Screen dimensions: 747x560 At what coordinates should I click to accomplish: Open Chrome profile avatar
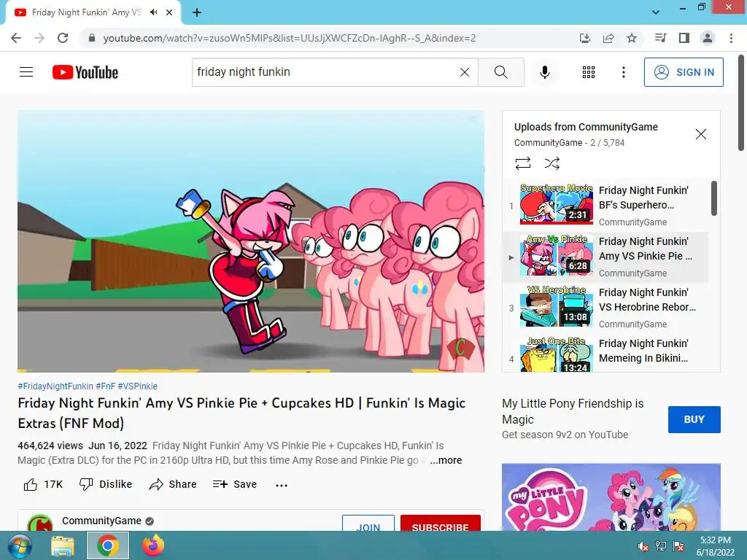click(708, 38)
